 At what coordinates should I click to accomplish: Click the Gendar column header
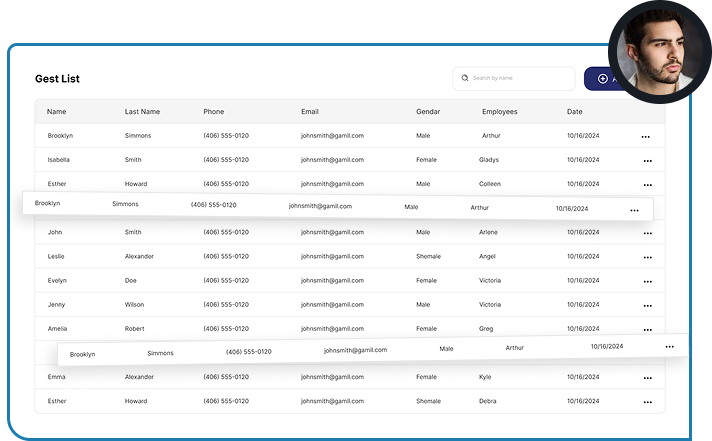tap(428, 112)
